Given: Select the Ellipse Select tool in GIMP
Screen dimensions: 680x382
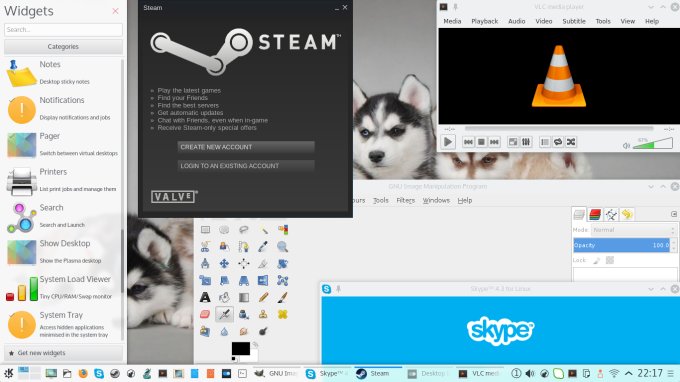Looking at the screenshot, I should click(x=224, y=230).
